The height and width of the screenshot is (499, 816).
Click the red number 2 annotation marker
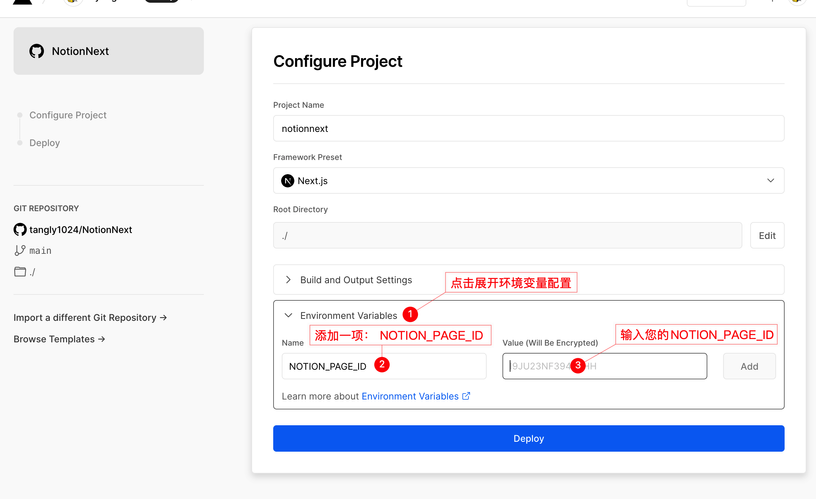[382, 365]
